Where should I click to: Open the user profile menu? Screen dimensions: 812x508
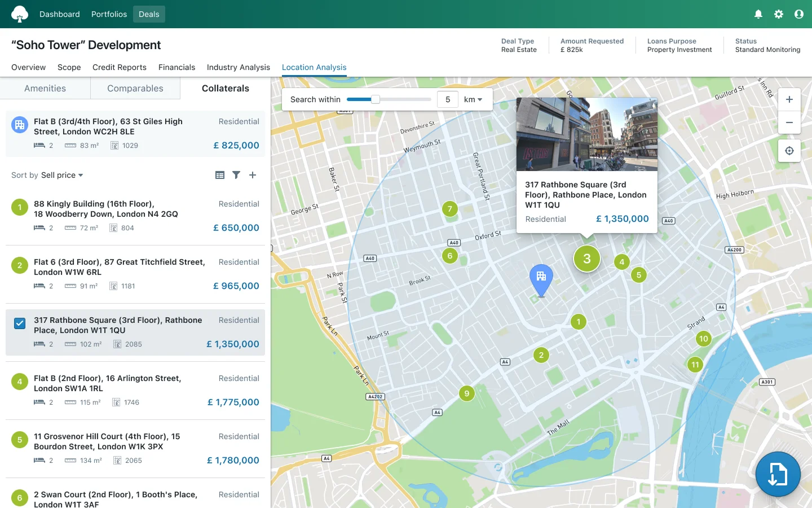coord(799,14)
